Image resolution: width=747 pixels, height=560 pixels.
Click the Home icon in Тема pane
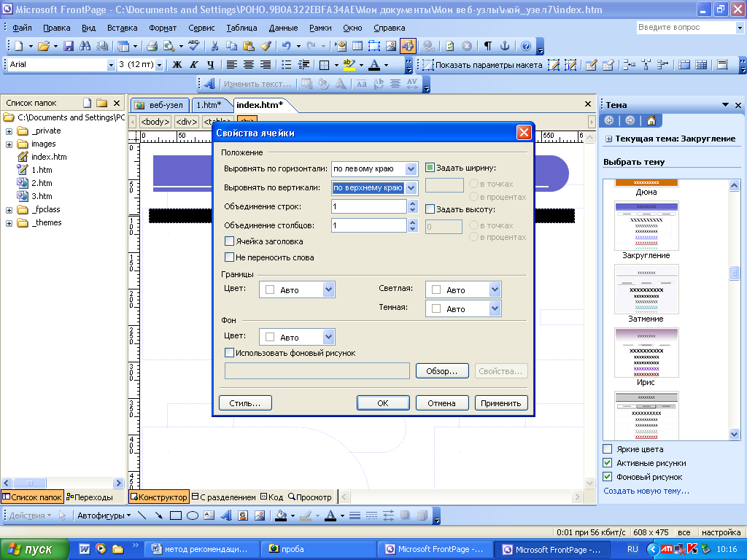pos(651,120)
